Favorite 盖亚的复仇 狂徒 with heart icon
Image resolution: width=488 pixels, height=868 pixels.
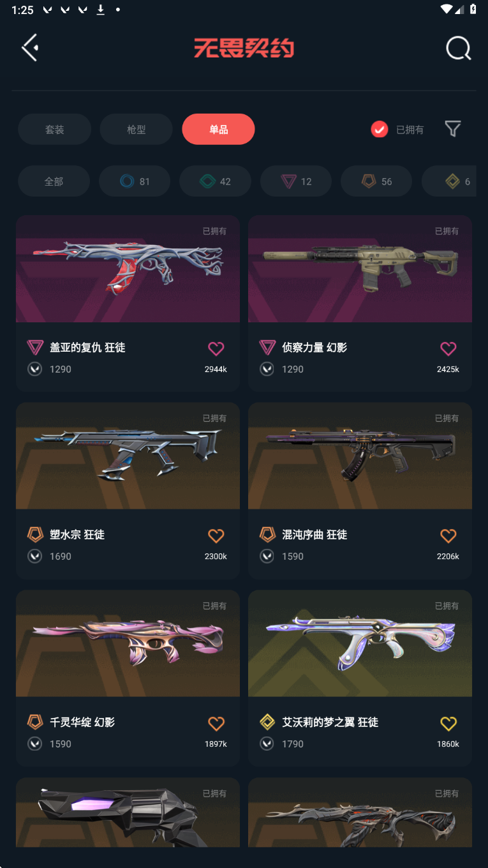(216, 348)
